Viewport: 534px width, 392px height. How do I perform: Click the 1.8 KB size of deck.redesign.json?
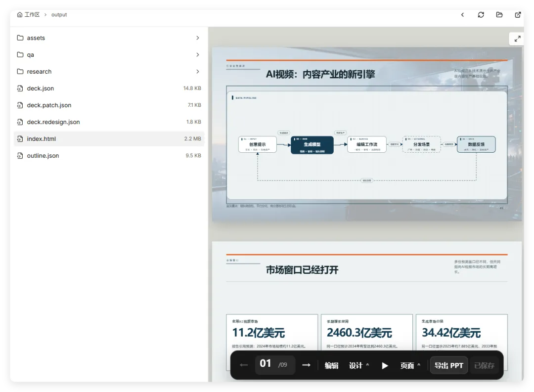coord(193,122)
